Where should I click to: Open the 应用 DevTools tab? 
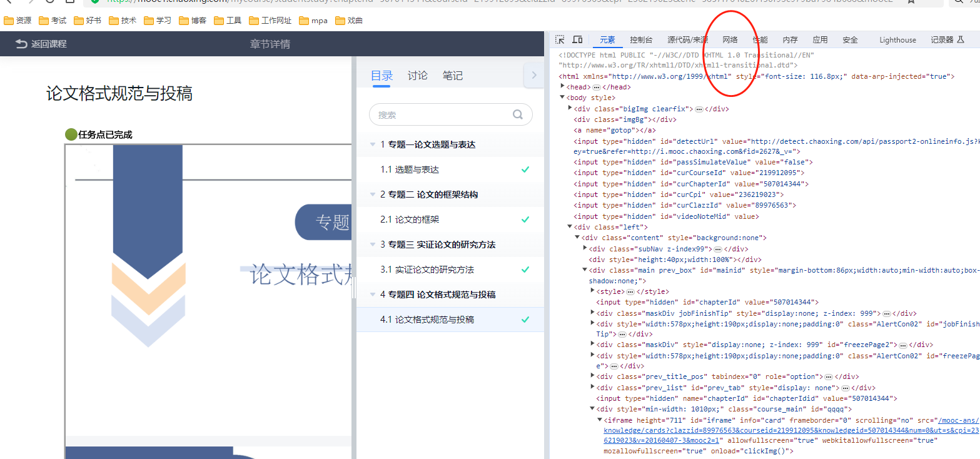pyautogui.click(x=820, y=40)
